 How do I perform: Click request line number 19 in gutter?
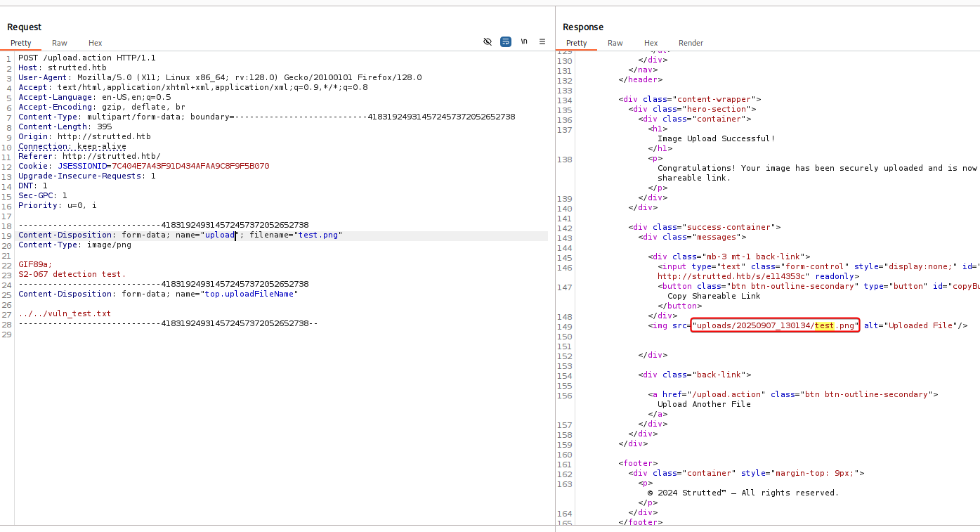[x=6, y=235]
